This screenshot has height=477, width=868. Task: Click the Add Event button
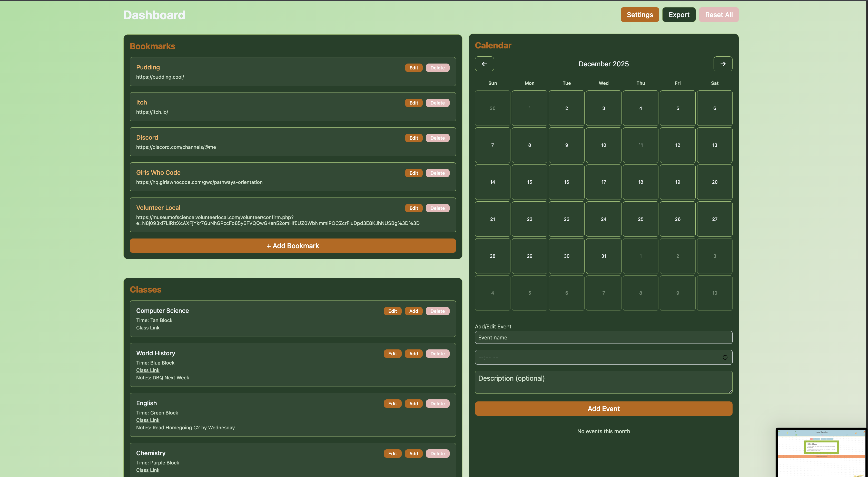pyautogui.click(x=603, y=408)
